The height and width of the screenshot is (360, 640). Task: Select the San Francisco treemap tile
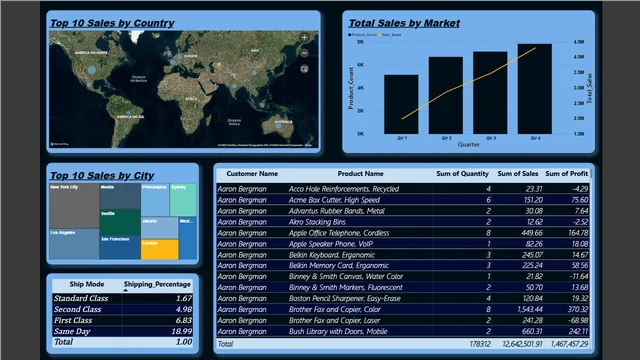click(x=120, y=248)
